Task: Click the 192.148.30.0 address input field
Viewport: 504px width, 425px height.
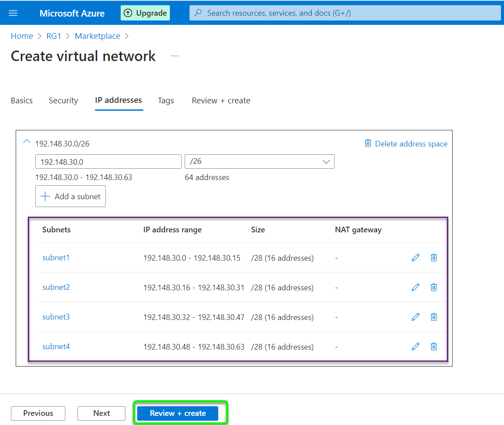Action: 108,161
